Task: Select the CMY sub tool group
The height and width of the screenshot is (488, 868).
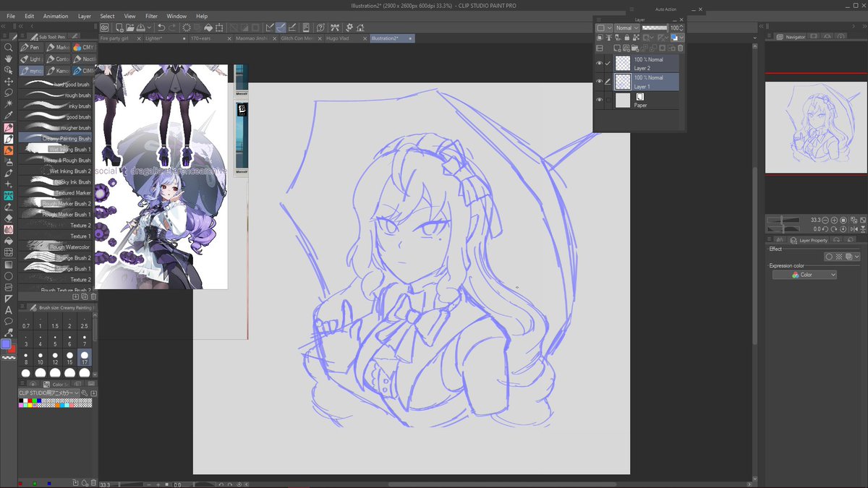Action: pos(83,47)
